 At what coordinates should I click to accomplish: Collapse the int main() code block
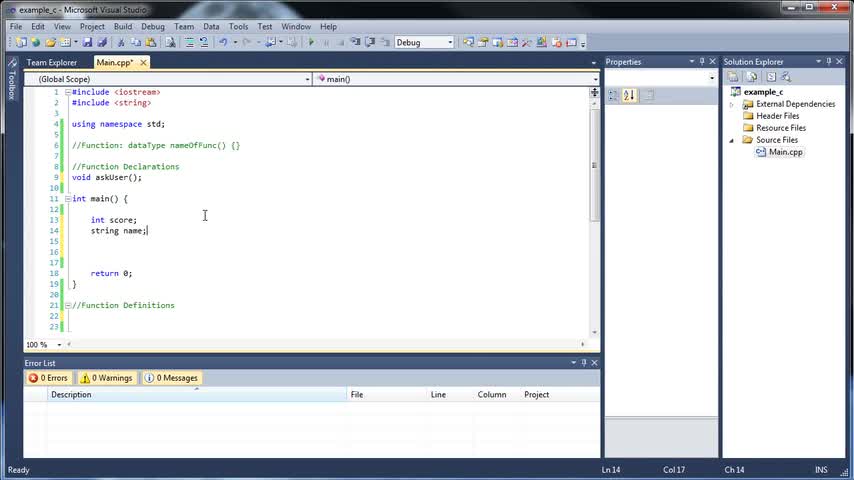(x=68, y=199)
